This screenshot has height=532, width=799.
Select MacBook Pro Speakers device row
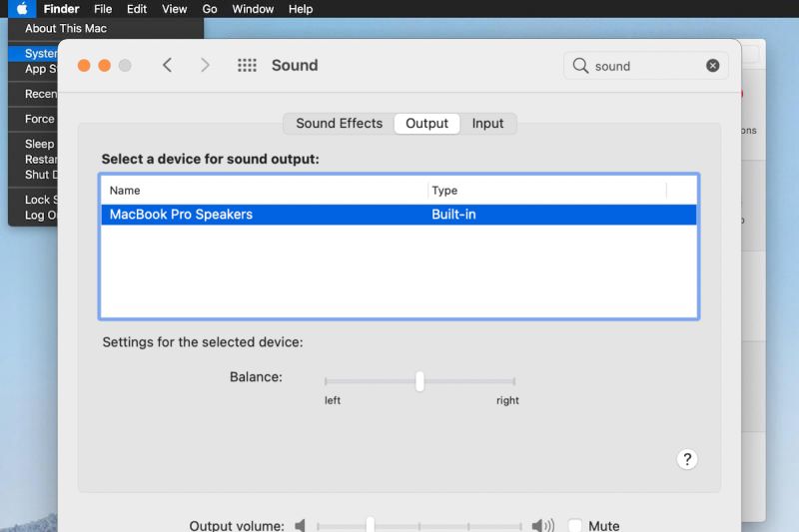tap(399, 215)
